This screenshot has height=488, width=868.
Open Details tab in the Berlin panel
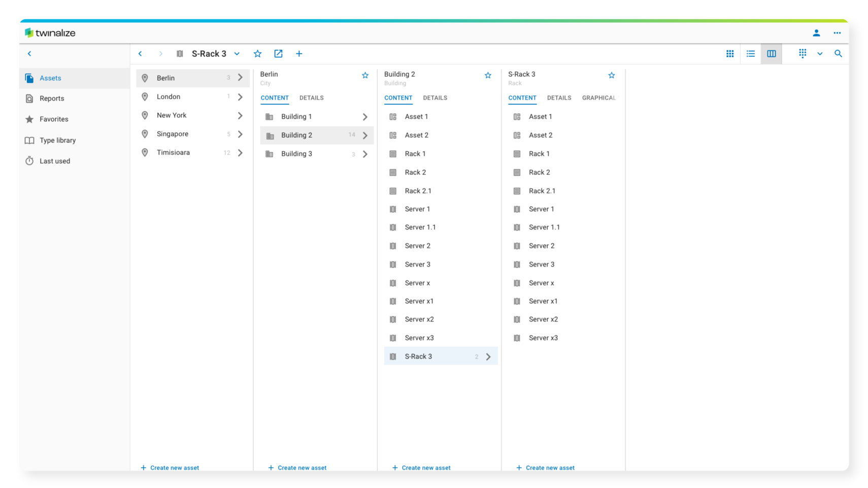(311, 98)
